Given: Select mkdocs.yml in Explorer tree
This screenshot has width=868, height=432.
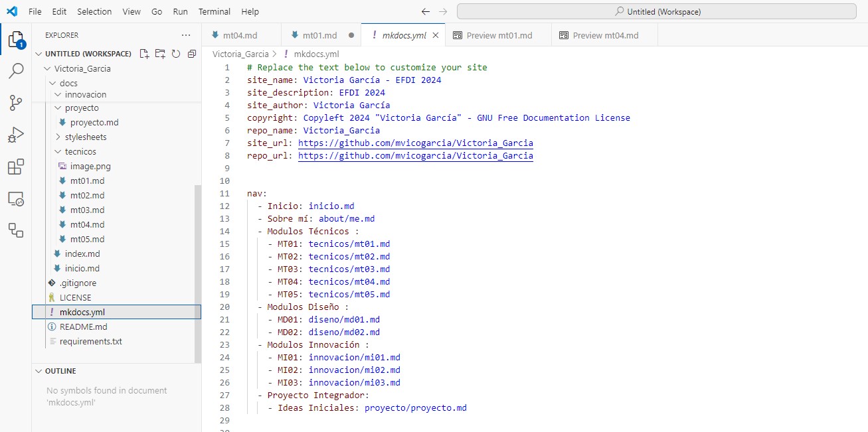Looking at the screenshot, I should [116, 312].
